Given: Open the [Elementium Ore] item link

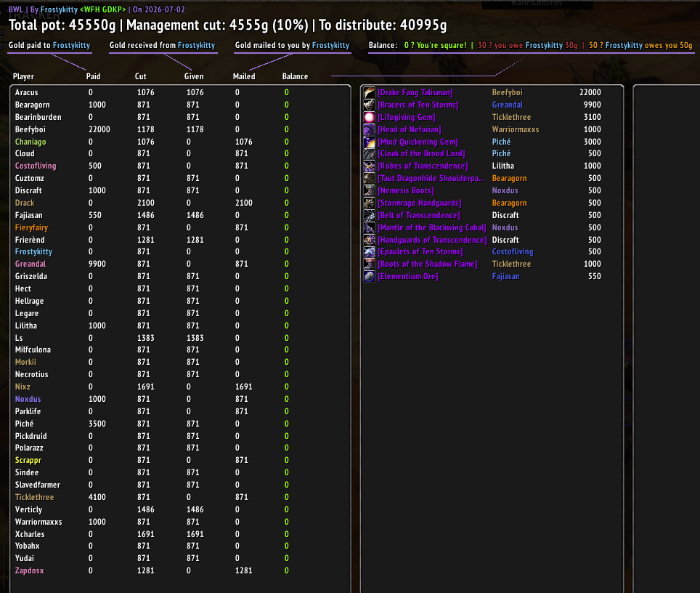Looking at the screenshot, I should 407,277.
